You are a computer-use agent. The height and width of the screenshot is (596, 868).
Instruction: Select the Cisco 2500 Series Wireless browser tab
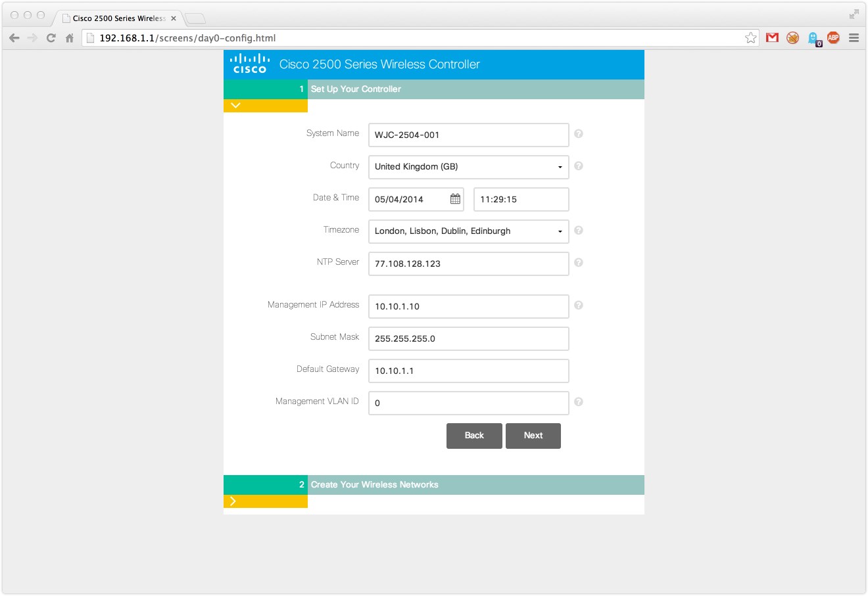(x=118, y=18)
